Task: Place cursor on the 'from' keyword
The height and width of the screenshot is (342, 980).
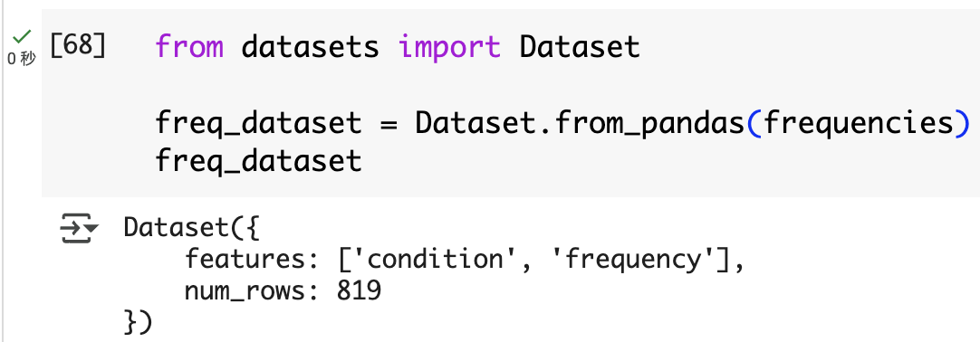Action: (189, 47)
